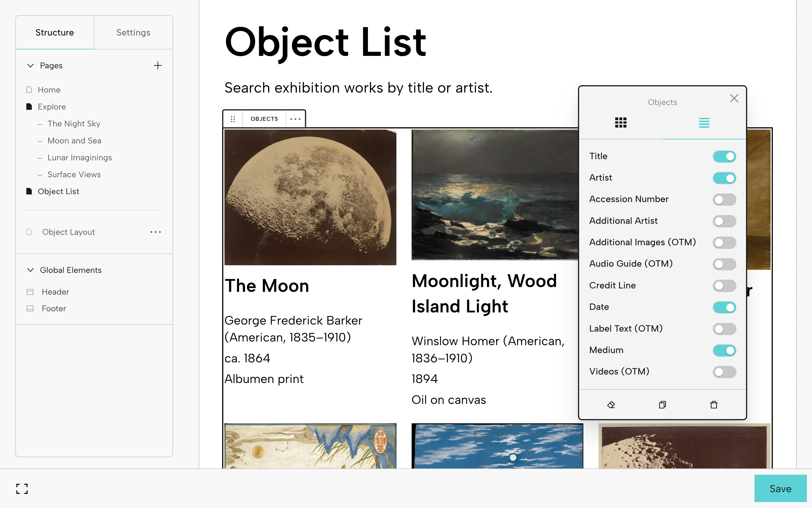This screenshot has width=812, height=508.
Task: Click the Pages section label
Action: (51, 65)
